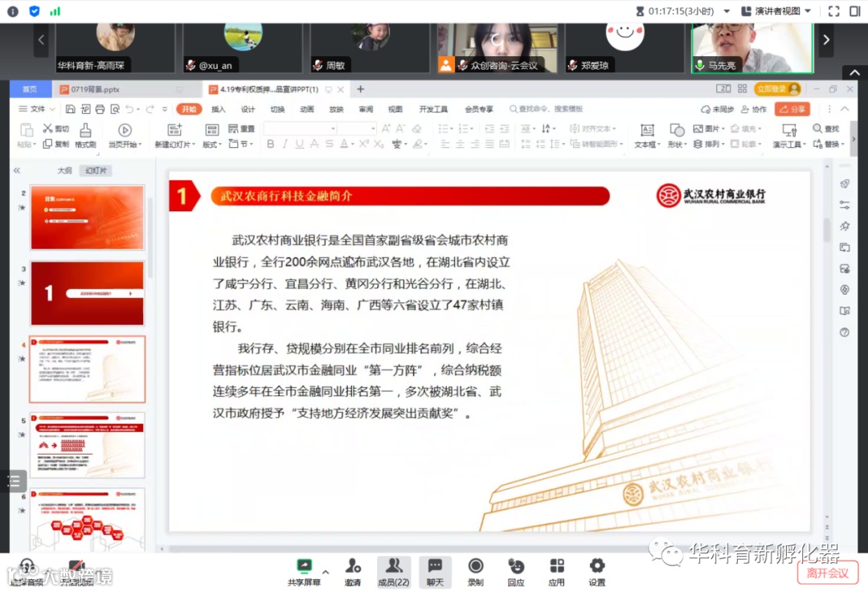The height and width of the screenshot is (592, 868).
Task: Expand the meeting timer dropdown
Action: [x=727, y=11]
